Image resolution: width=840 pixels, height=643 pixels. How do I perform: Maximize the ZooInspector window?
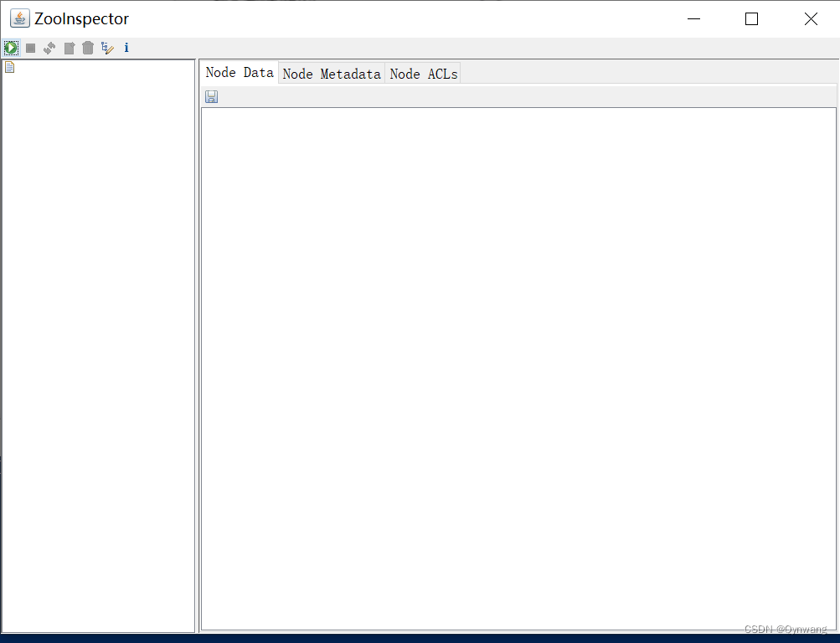click(751, 18)
